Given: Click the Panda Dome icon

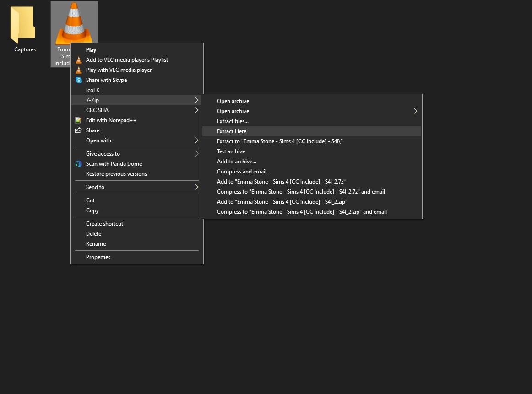Looking at the screenshot, I should pyautogui.click(x=78, y=164).
